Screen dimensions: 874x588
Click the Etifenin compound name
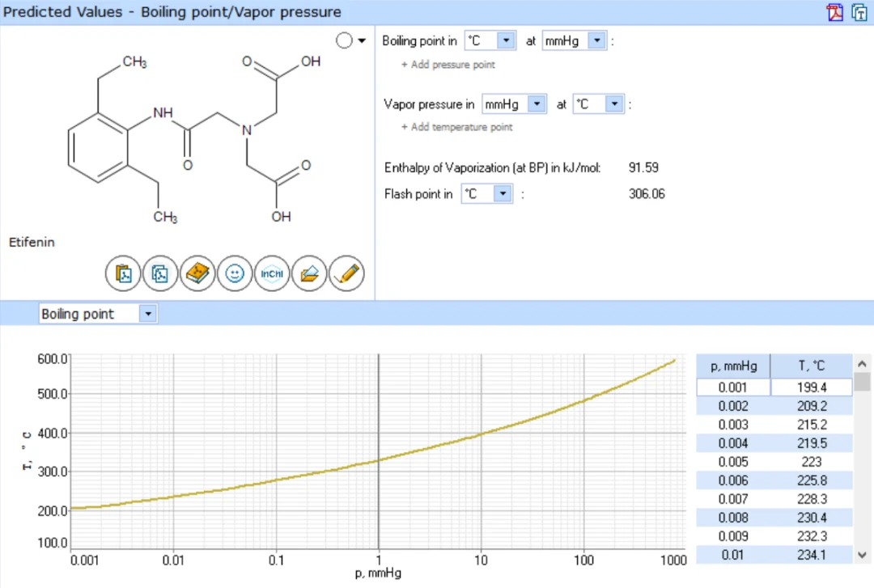click(x=32, y=243)
